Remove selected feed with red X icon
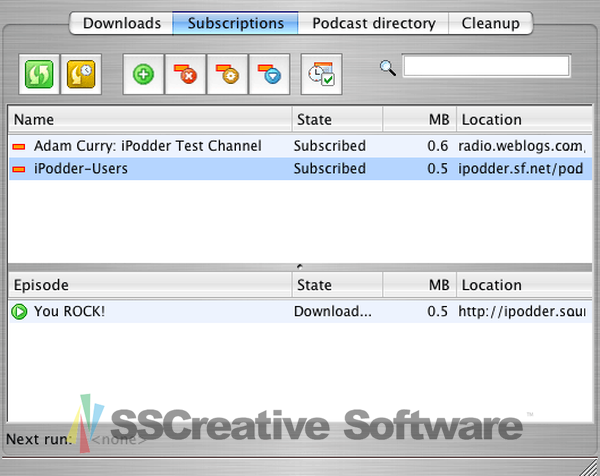600x476 pixels. point(186,74)
